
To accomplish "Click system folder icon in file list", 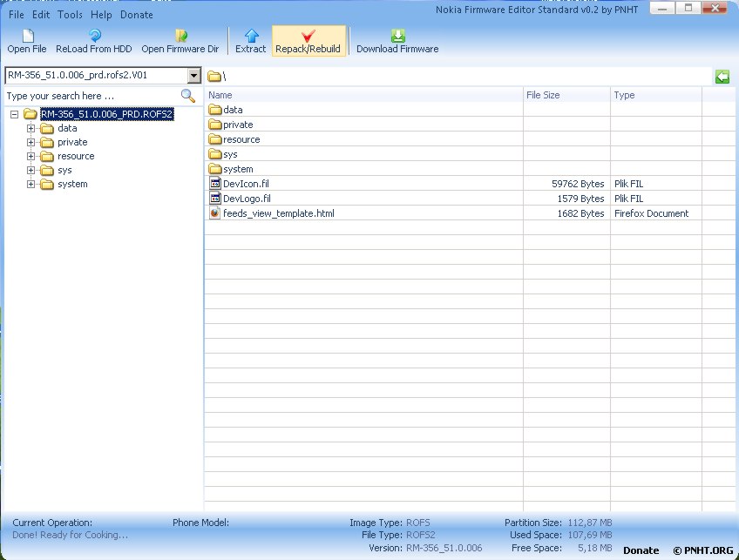I will [215, 169].
